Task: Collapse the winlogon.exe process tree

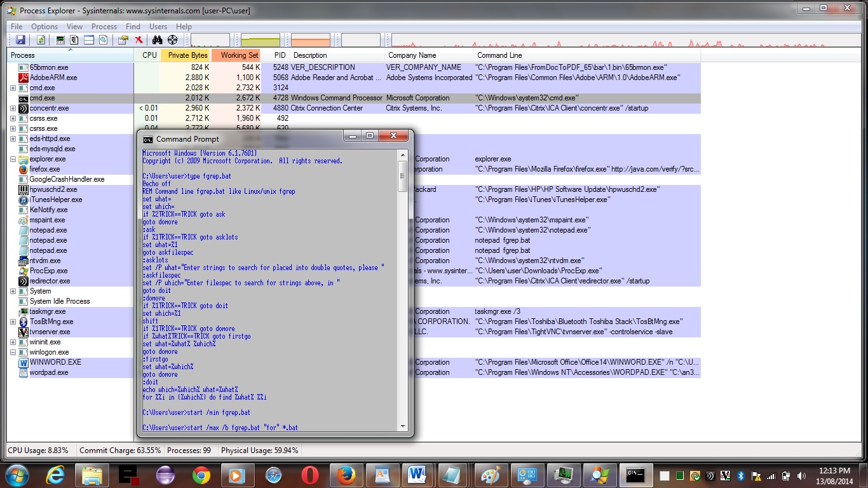Action: pos(13,352)
